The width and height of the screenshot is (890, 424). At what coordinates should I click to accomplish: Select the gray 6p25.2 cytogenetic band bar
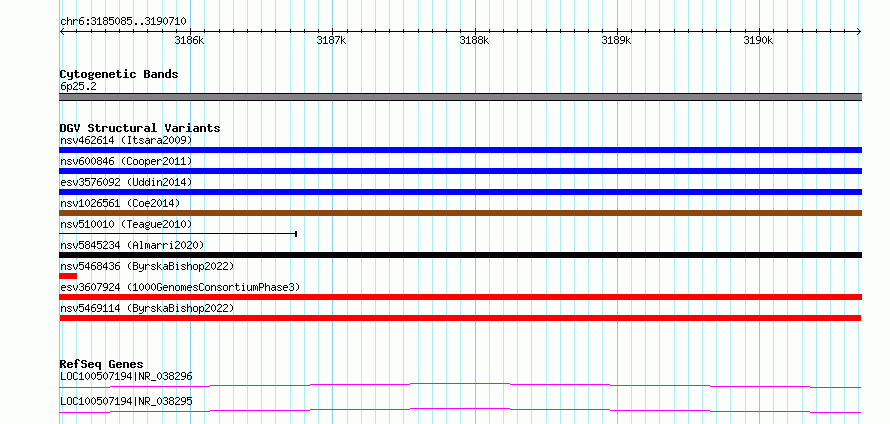click(x=460, y=97)
